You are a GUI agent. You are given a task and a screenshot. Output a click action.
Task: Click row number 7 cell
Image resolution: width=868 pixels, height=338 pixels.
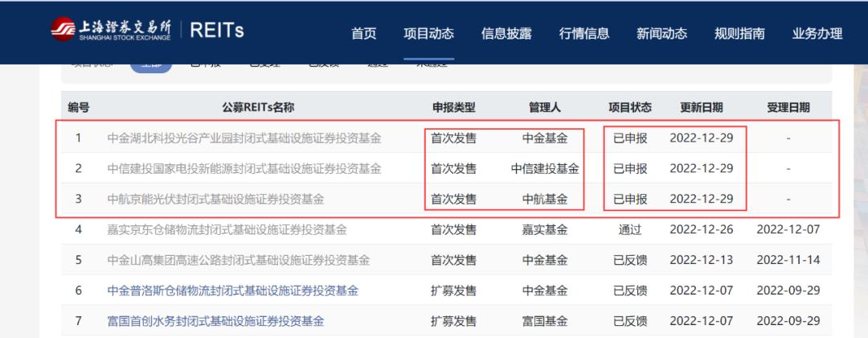[79, 321]
